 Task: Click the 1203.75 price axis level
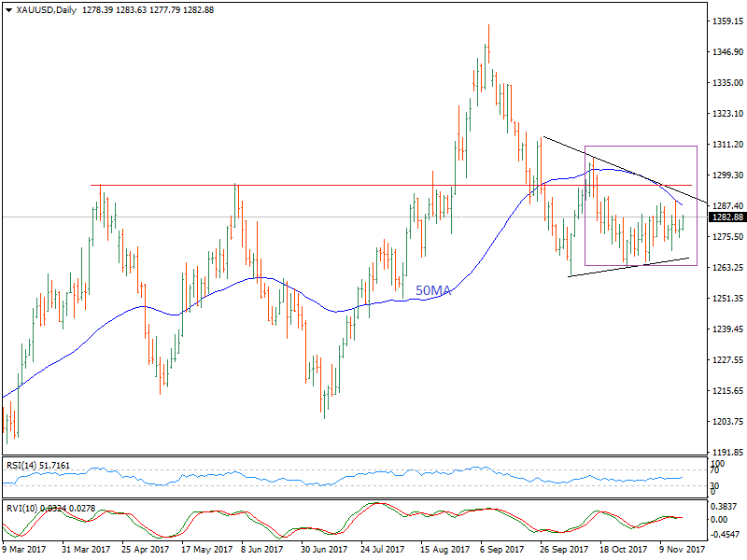click(726, 421)
